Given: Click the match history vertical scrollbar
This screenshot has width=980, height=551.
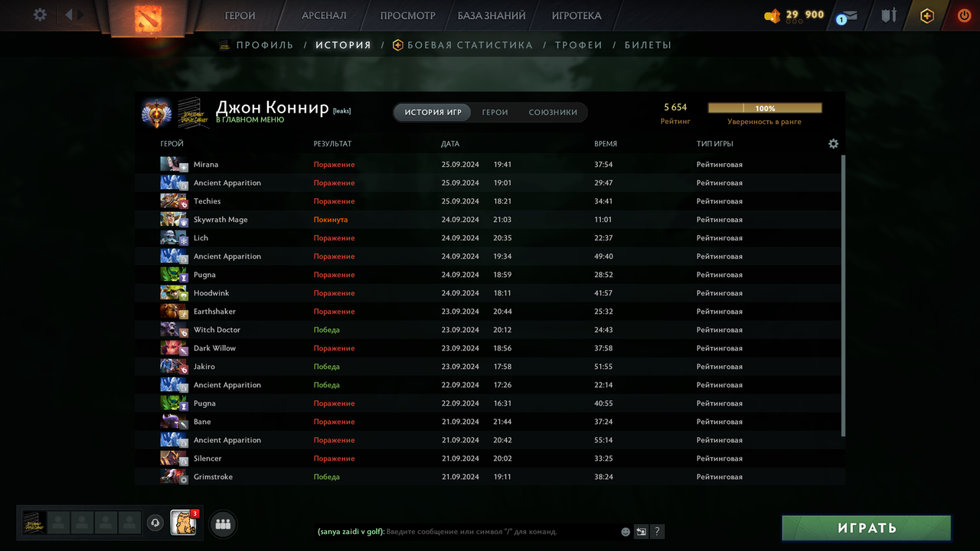Looking at the screenshot, I should tap(844, 295).
